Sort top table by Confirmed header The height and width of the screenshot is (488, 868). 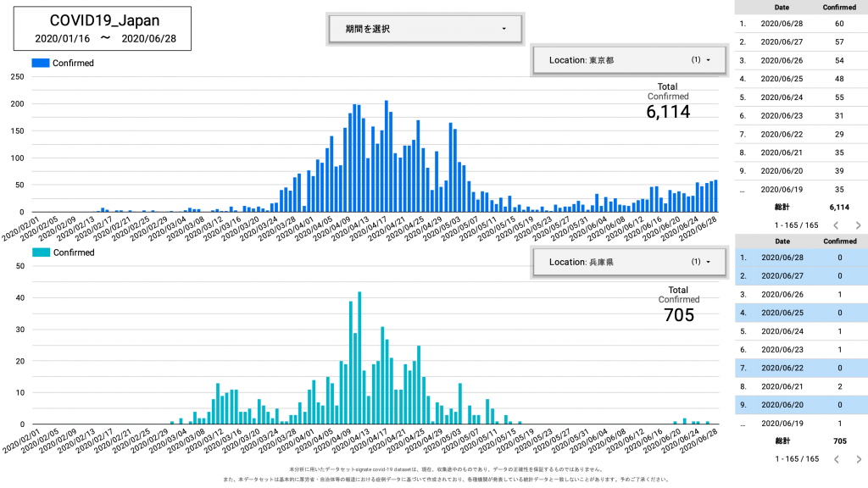(x=840, y=7)
